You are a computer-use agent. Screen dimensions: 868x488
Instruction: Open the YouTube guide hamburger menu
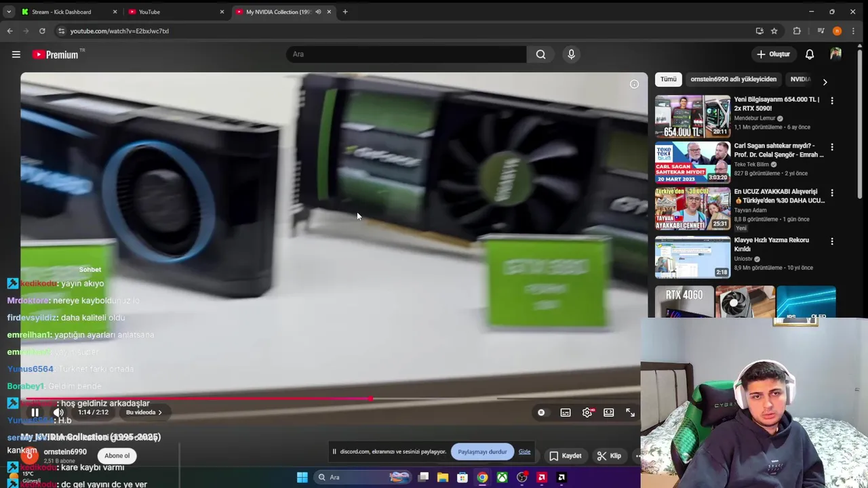(x=16, y=54)
